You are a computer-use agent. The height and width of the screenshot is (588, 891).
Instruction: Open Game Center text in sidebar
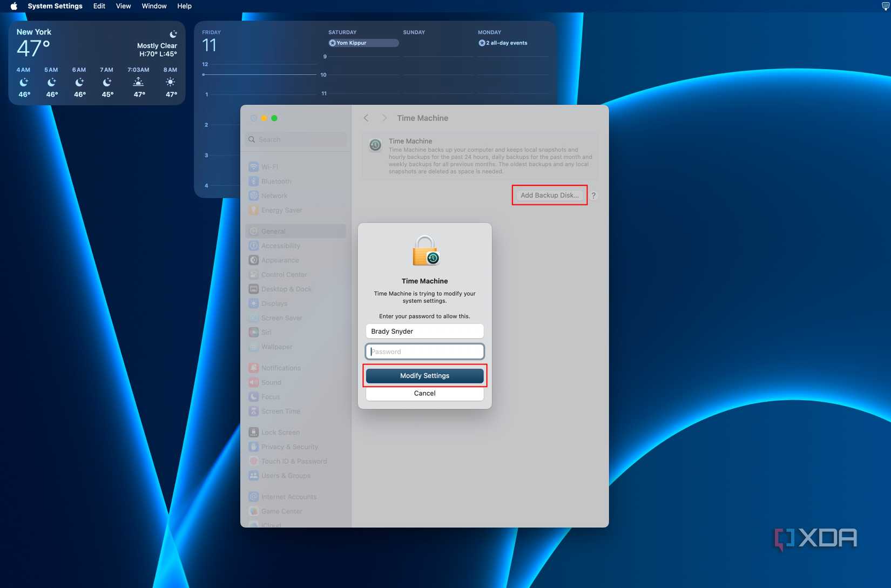coord(282,511)
